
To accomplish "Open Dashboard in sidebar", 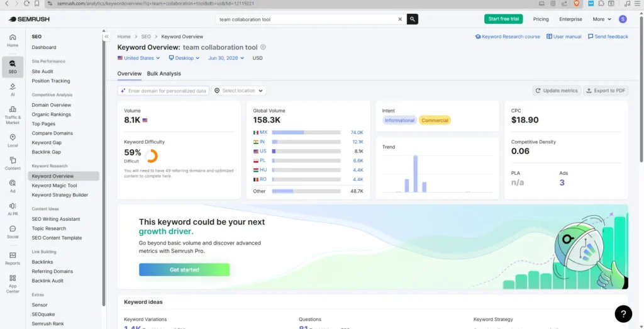I will pyautogui.click(x=44, y=47).
